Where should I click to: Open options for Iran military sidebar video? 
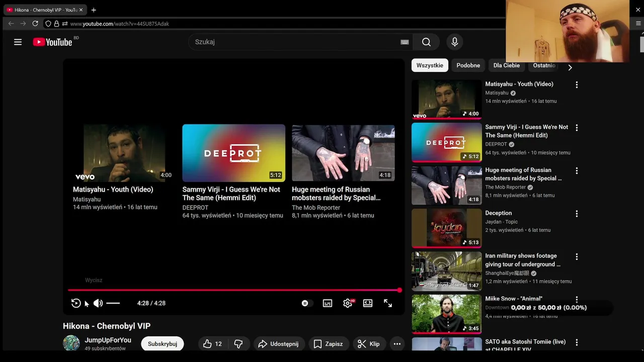[577, 256]
